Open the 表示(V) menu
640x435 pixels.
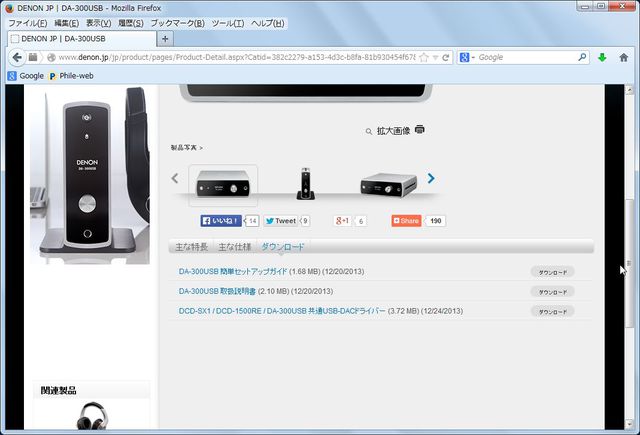(98, 23)
